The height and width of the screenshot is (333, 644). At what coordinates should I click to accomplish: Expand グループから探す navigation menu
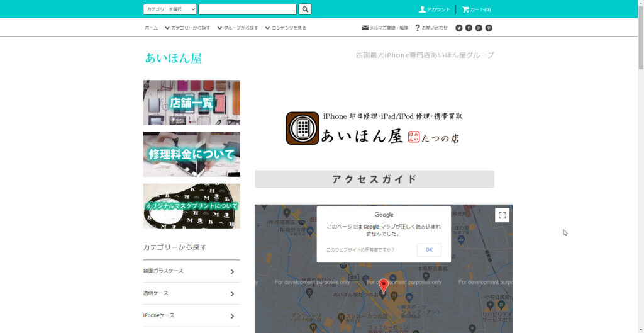[x=238, y=28]
